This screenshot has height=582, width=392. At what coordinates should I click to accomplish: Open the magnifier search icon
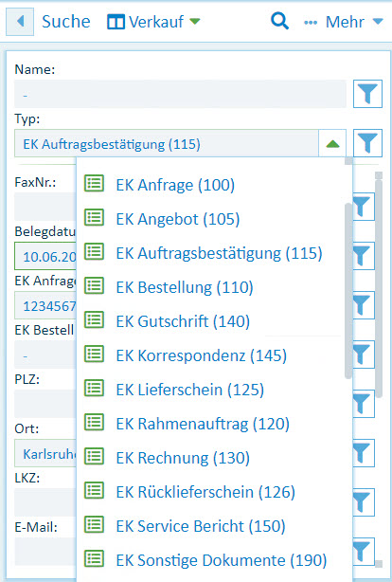279,21
